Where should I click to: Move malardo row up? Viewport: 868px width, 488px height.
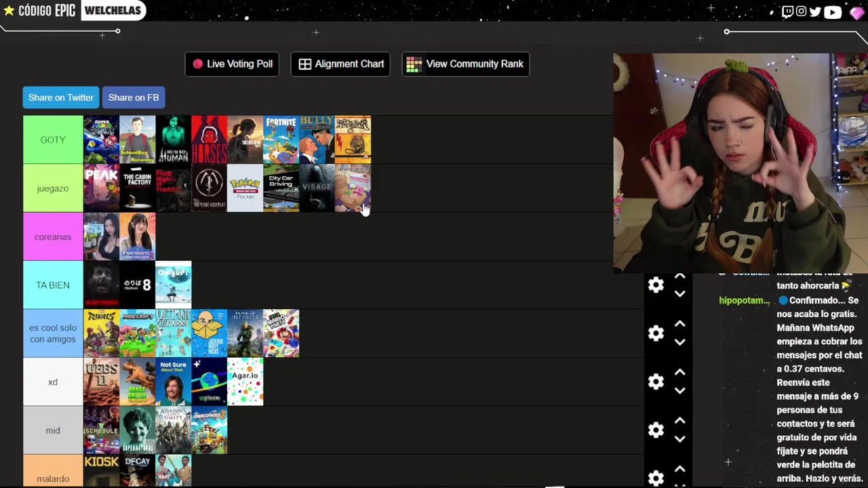(680, 470)
